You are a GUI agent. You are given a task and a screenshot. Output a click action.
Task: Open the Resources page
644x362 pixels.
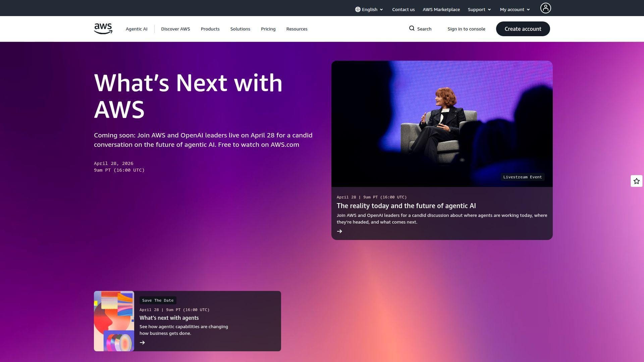(297, 29)
